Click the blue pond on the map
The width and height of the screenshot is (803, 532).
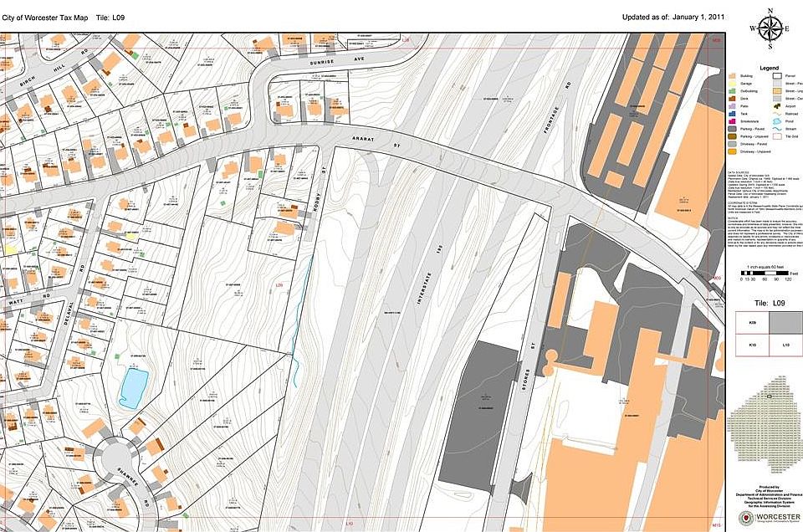[132, 388]
